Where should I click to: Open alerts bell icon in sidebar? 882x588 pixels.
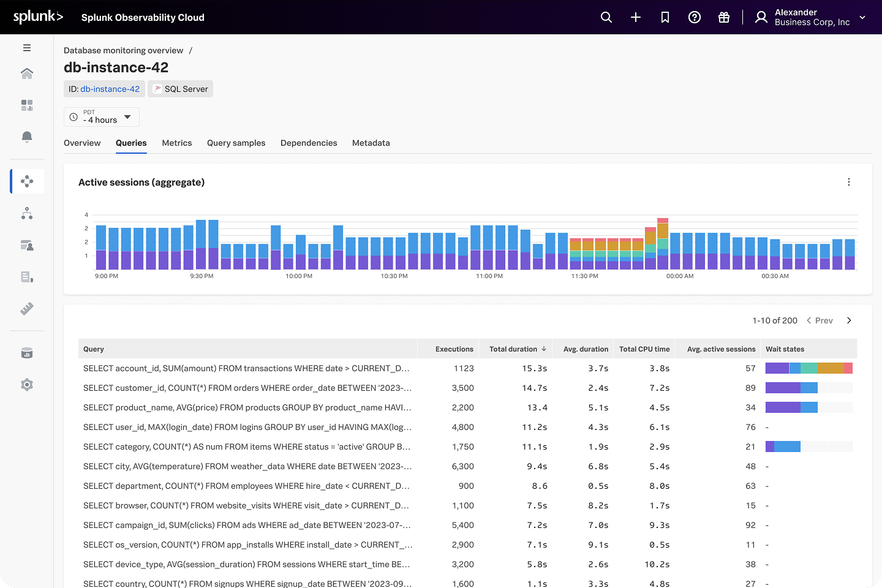click(x=27, y=137)
